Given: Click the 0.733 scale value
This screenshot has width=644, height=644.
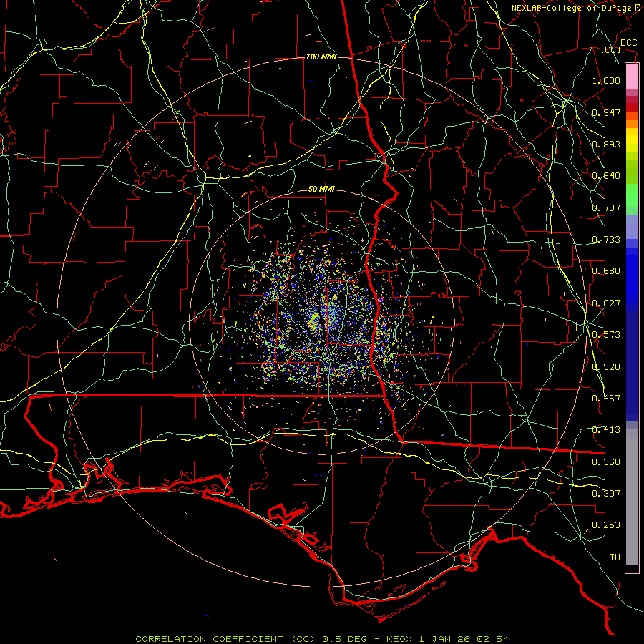Looking at the screenshot, I should pos(606,240).
